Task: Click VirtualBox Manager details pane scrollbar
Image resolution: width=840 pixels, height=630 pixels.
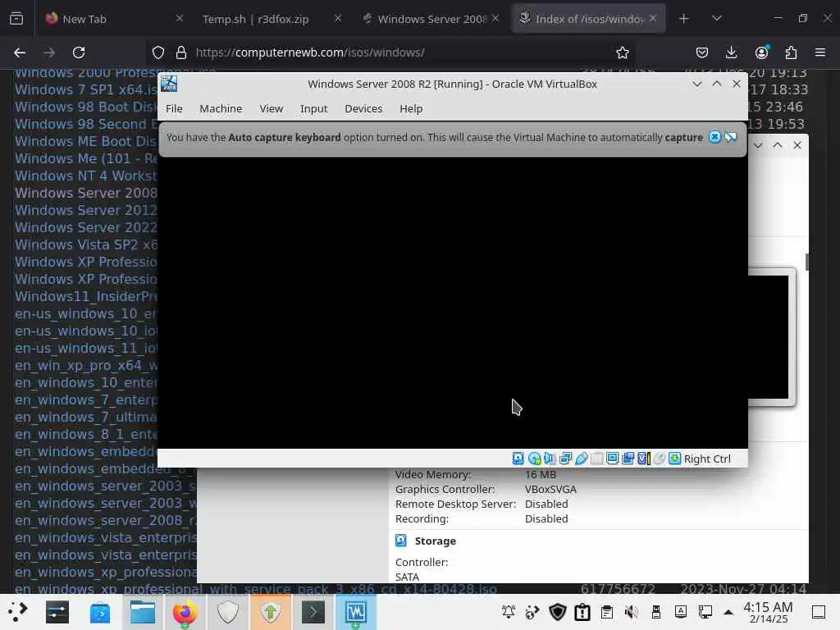Action: [806, 262]
